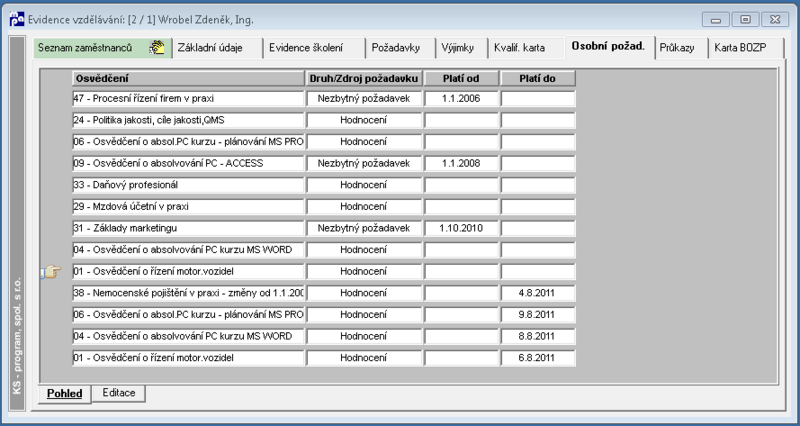Image resolution: width=800 pixels, height=426 pixels.
Task: Switch to the Požadavky tab
Action: tap(401, 48)
